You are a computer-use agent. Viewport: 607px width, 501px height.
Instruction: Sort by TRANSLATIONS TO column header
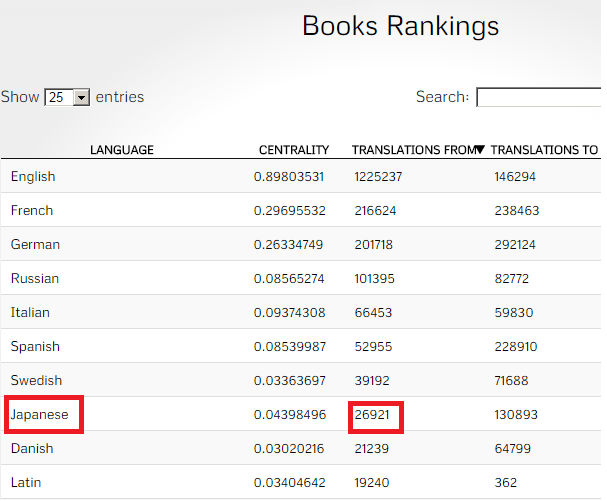544,150
